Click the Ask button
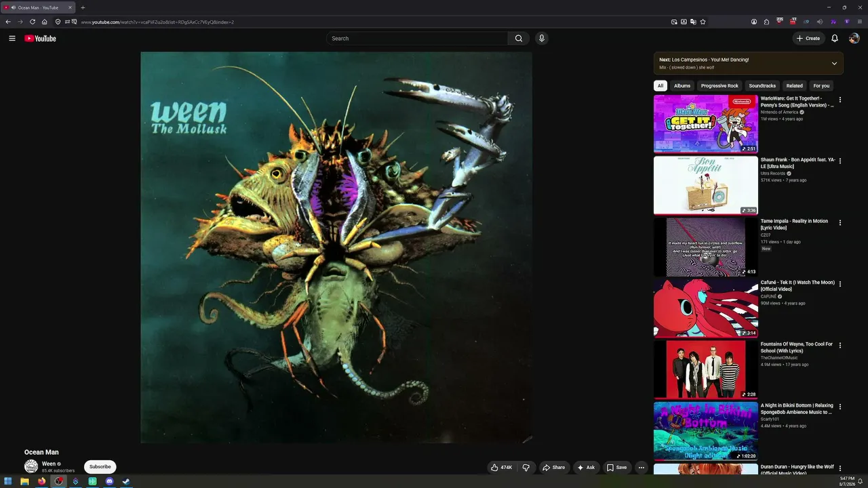Screen dimensions: 868x488 click(586, 467)
